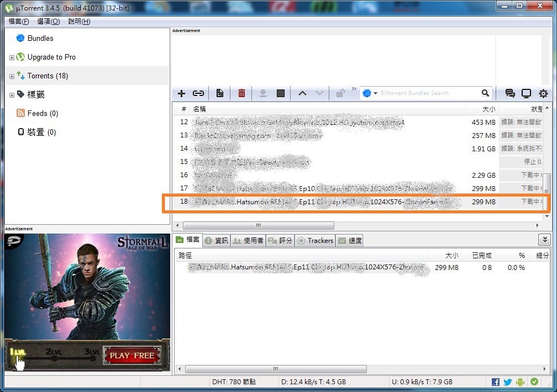This screenshot has width=557, height=392.
Task: Open the chat bubbles icon
Action: 510,93
